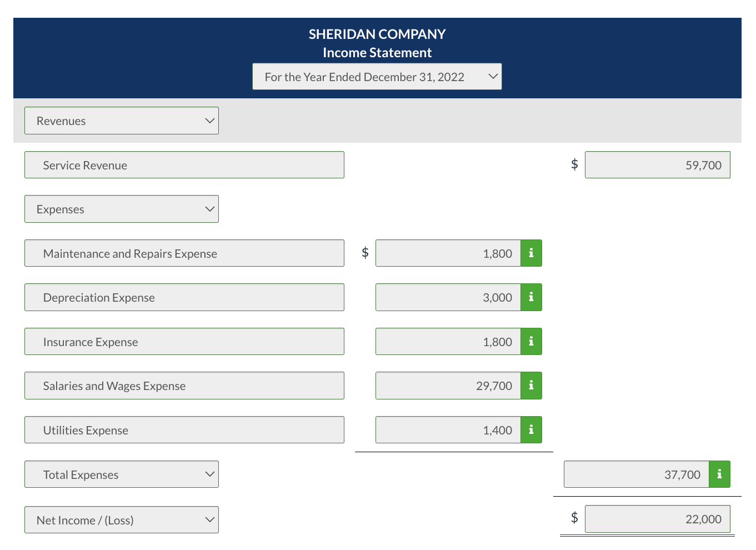Open the period dropdown For the Year Ended
756x550 pixels.
point(377,77)
